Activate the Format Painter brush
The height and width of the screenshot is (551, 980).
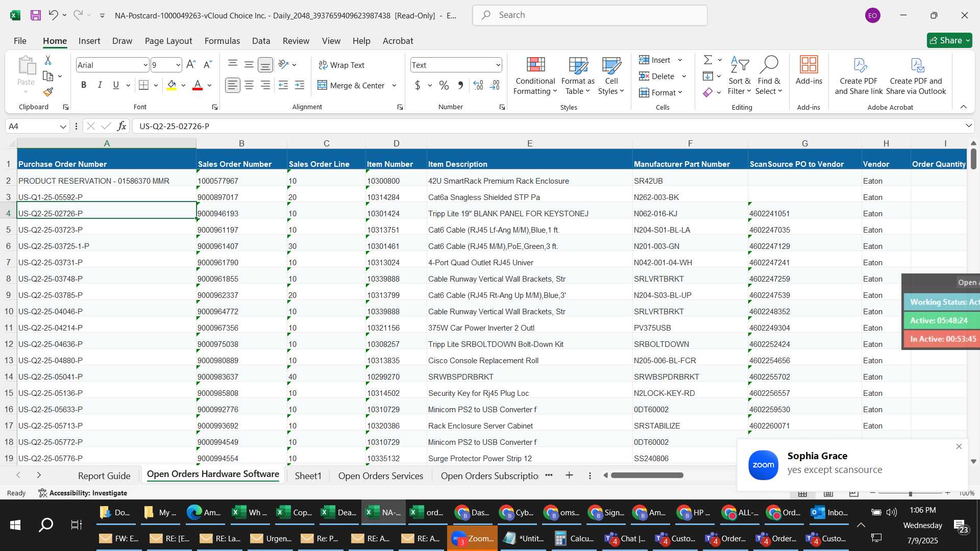pos(48,92)
